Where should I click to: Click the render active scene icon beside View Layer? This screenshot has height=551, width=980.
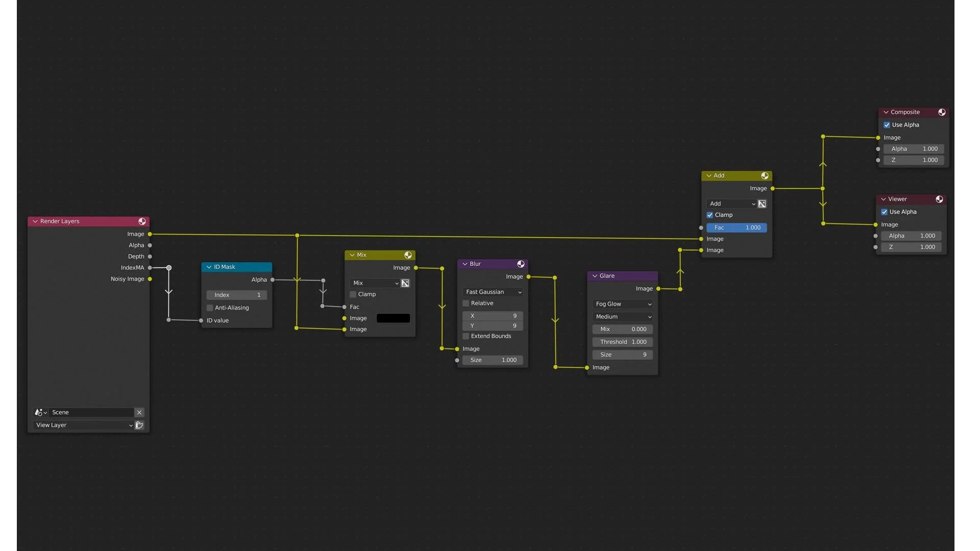tap(139, 425)
